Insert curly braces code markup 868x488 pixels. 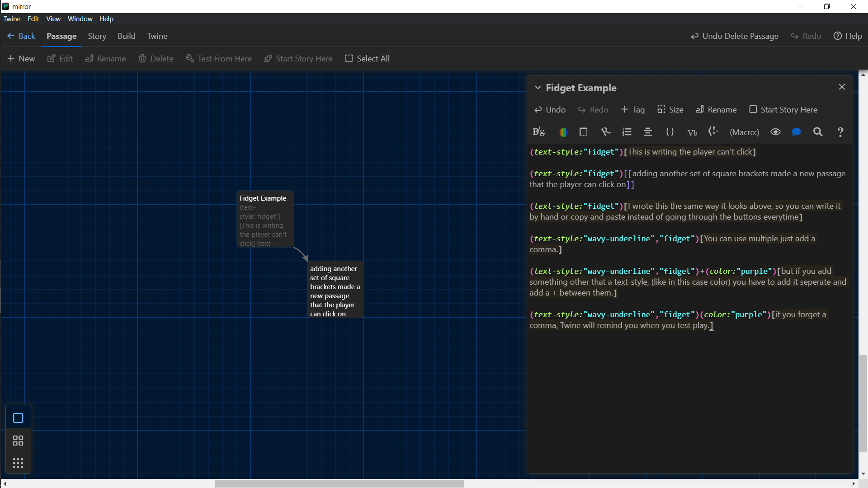[670, 132]
